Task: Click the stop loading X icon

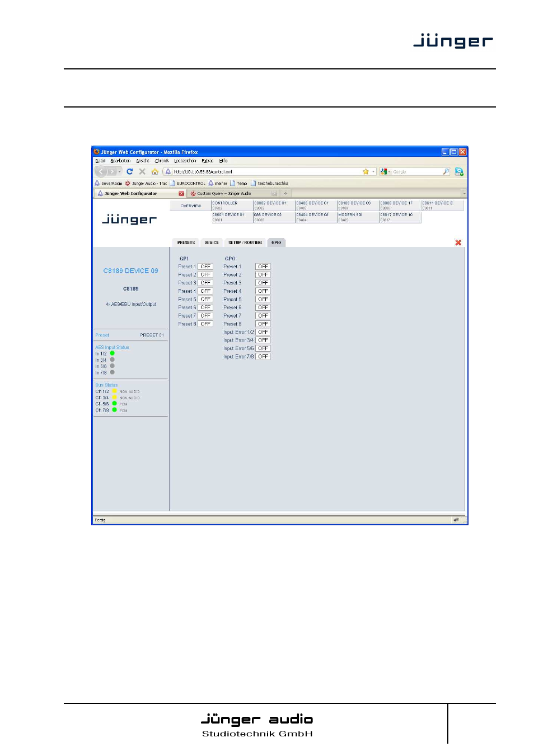Action: tap(142, 172)
